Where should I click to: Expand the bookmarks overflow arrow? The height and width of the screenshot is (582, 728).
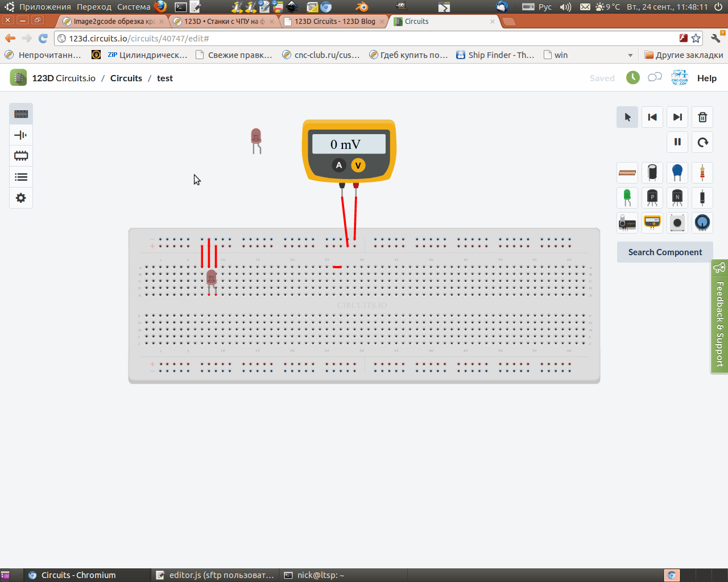[630, 55]
